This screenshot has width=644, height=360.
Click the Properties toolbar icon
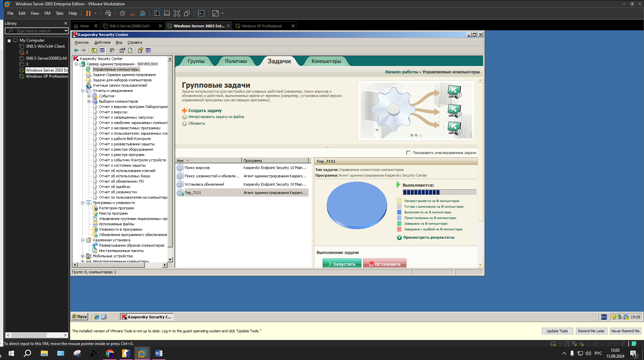tap(122, 50)
